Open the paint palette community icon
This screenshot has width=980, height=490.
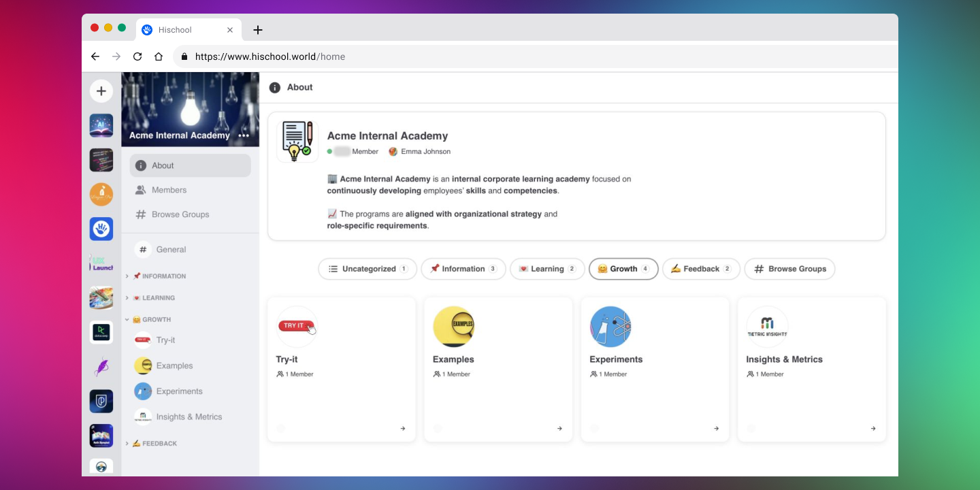[x=101, y=298]
